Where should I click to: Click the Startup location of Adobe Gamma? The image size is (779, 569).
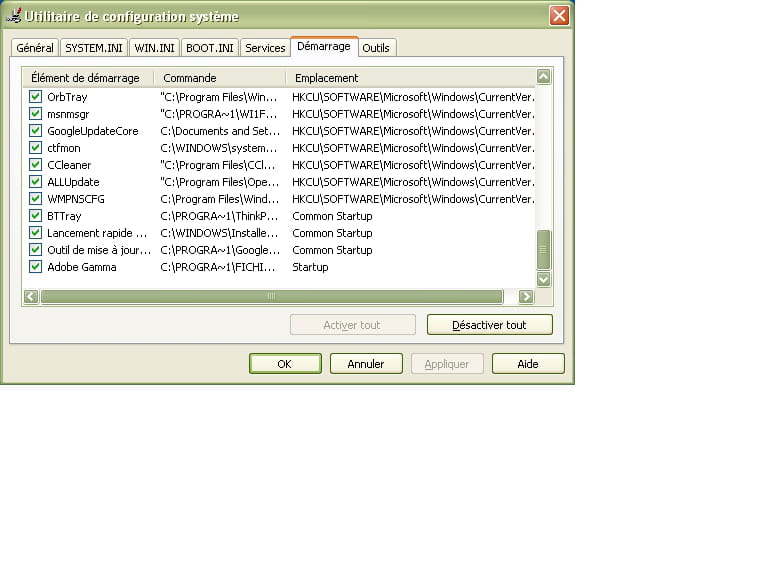pos(310,267)
